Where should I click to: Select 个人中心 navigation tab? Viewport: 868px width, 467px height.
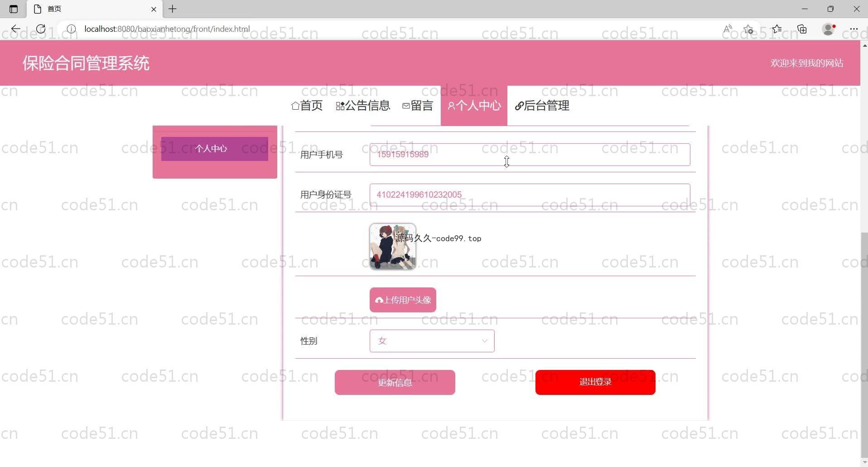click(x=474, y=106)
